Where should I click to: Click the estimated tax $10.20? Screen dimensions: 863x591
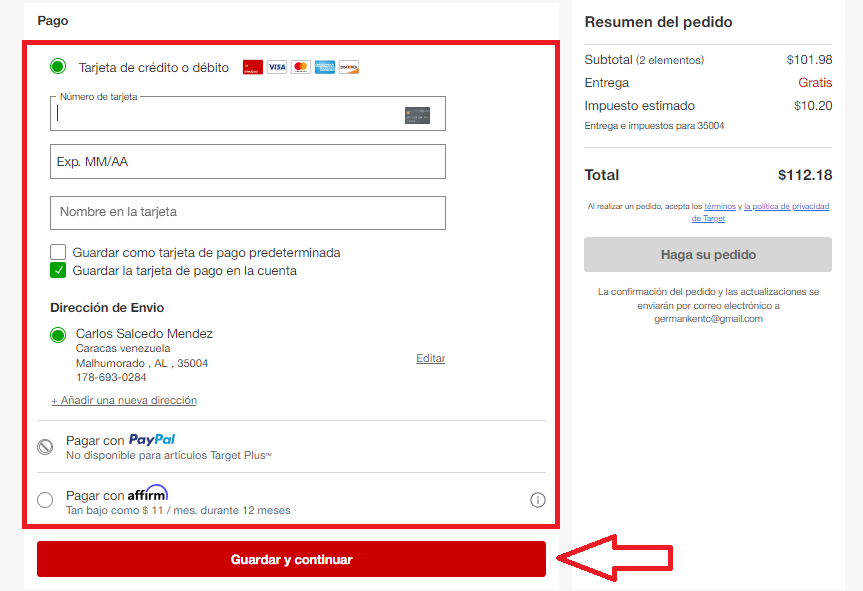tap(813, 106)
